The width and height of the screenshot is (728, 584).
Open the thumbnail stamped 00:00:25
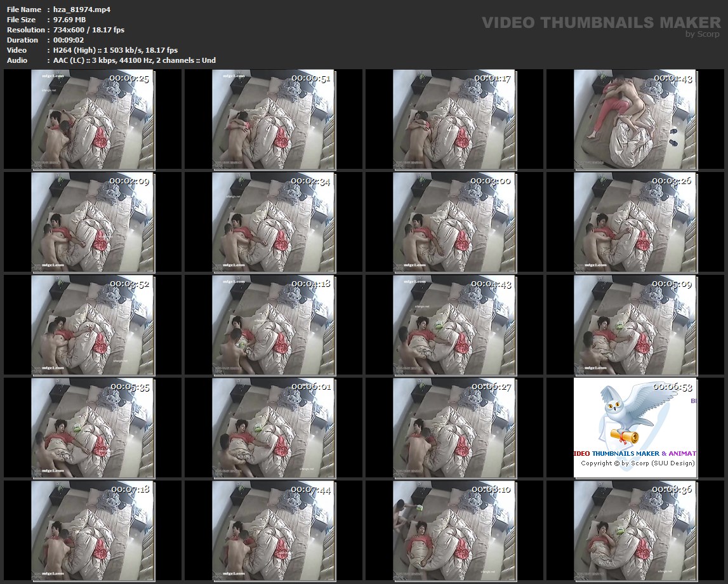coord(93,119)
